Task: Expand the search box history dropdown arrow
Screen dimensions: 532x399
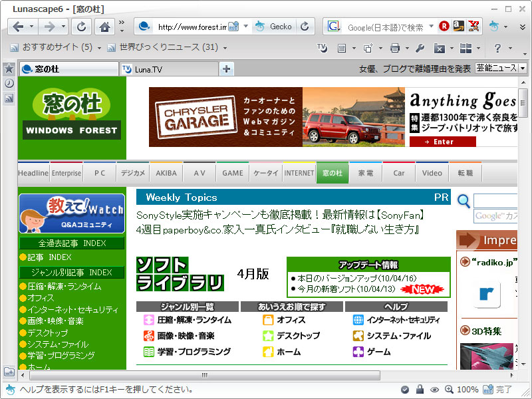Action: tap(431, 27)
